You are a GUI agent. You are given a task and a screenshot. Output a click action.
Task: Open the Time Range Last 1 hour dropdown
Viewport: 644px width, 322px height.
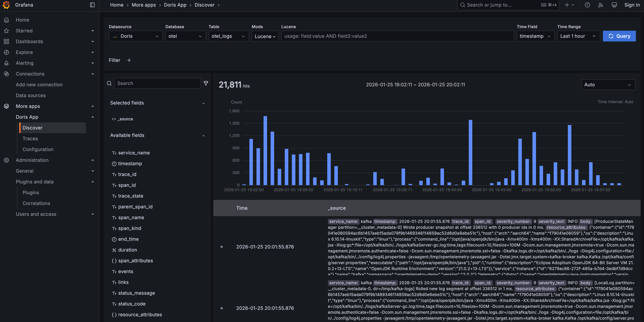(x=578, y=36)
